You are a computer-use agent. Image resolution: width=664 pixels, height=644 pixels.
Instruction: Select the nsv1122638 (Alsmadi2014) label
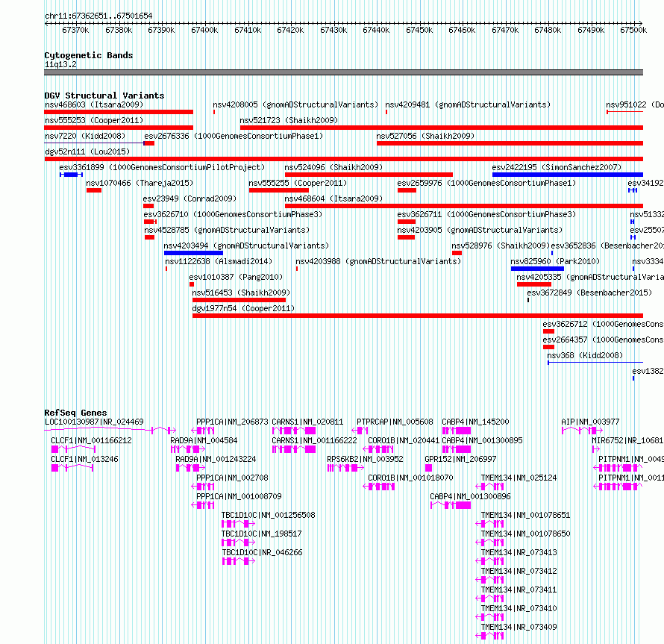pyautogui.click(x=219, y=261)
